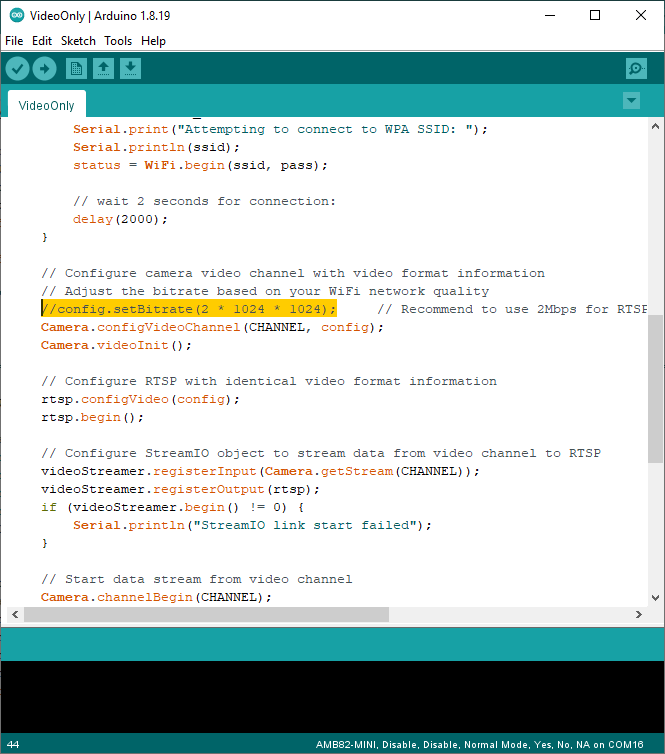Click the Verify sketch checkmark icon
665x754 pixels.
click(17, 68)
